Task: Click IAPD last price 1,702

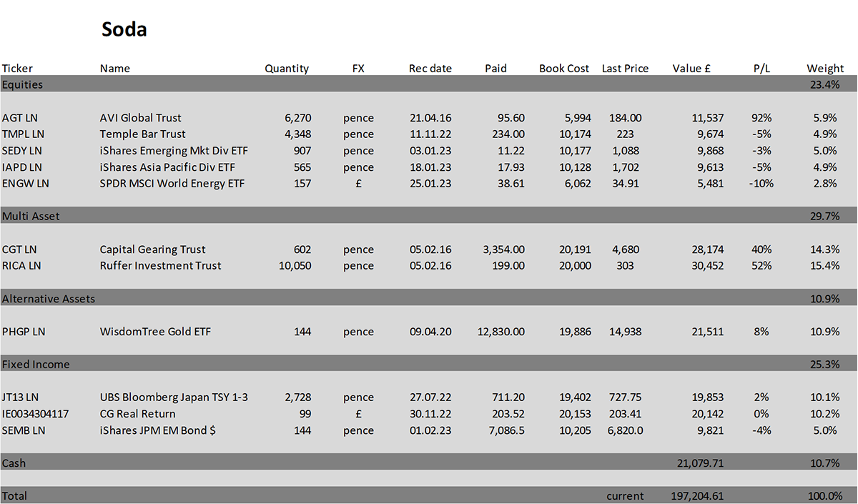Action: [626, 167]
